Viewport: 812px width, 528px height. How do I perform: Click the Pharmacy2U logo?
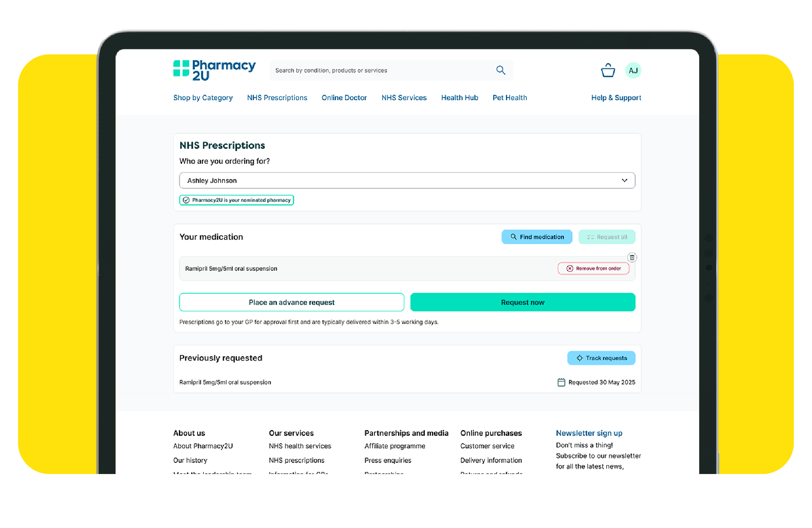click(214, 70)
